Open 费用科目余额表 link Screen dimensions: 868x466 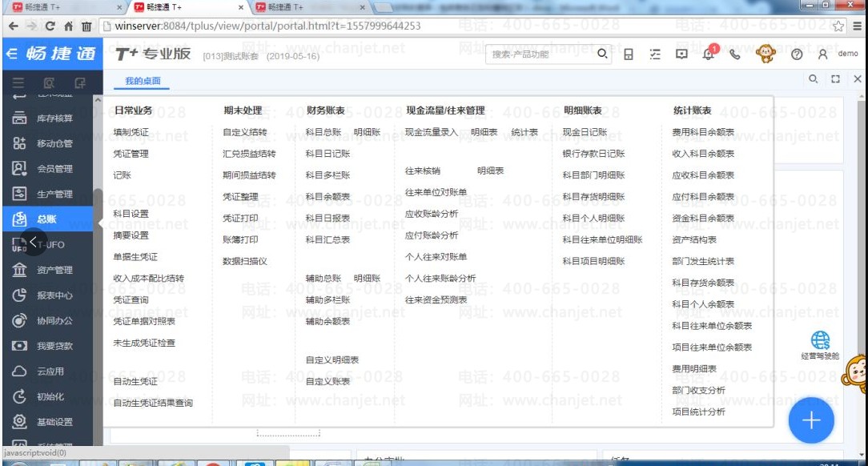click(703, 132)
